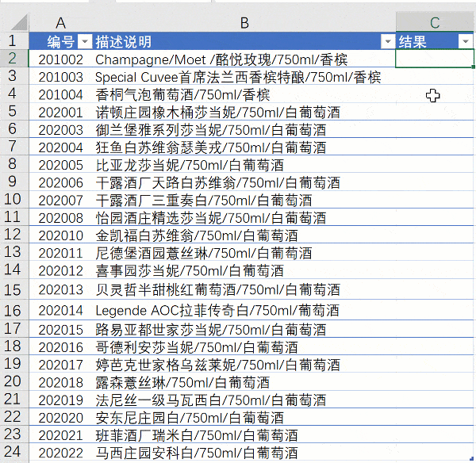Screen dimensions: 476x463
Task: Click the 结果 table header cell
Action: 435,41
